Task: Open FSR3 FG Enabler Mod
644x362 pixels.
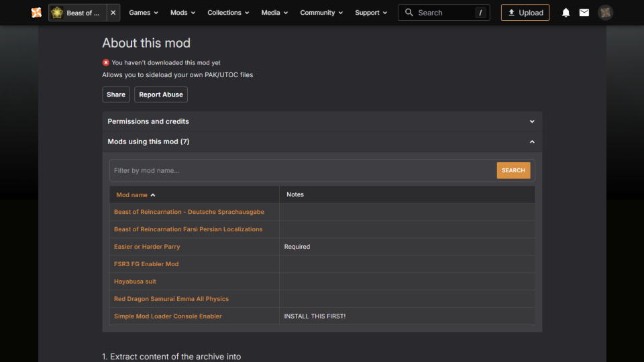Action: pyautogui.click(x=146, y=264)
